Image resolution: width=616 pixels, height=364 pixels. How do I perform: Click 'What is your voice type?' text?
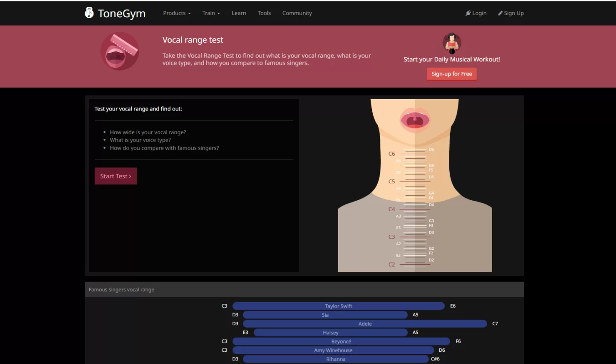pyautogui.click(x=140, y=140)
